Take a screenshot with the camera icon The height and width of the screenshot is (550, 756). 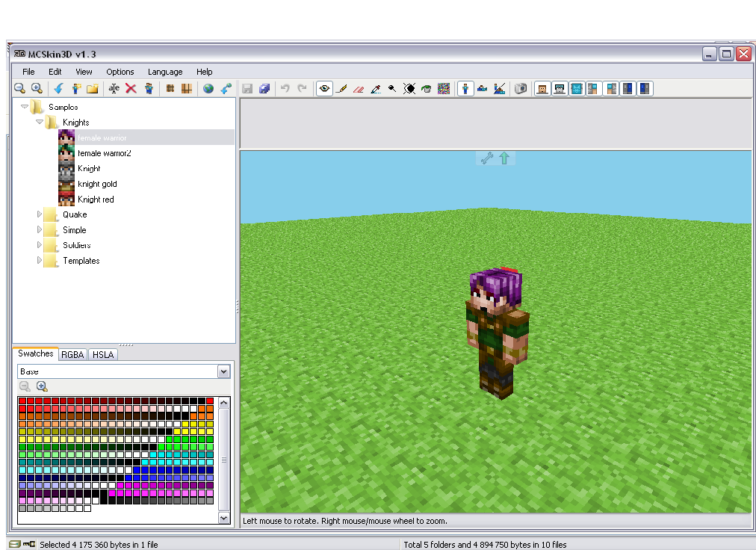(521, 88)
